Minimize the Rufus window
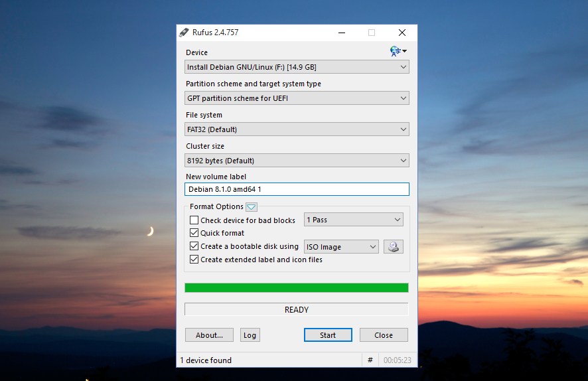This screenshot has height=381, width=588. tap(342, 33)
